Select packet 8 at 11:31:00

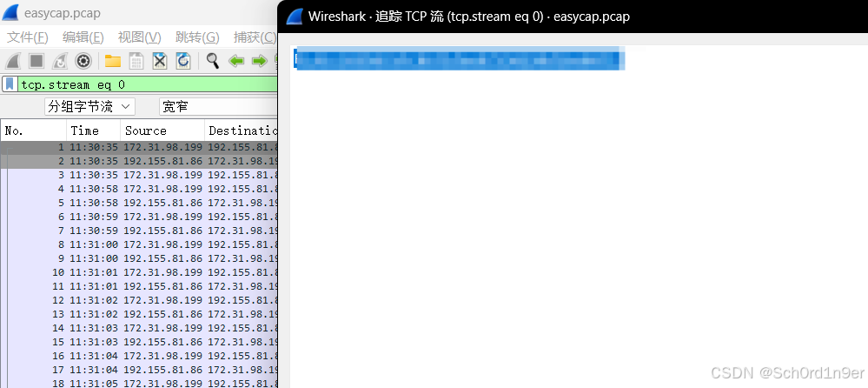point(139,244)
